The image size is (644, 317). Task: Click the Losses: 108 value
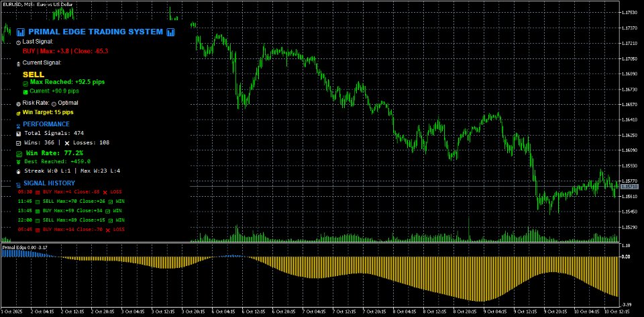[91, 142]
